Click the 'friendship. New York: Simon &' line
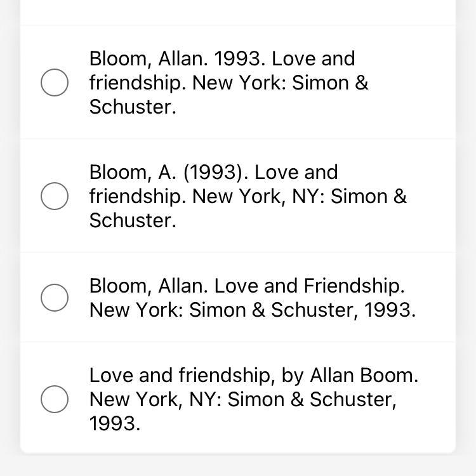This screenshot has width=476, height=476. 228,83
